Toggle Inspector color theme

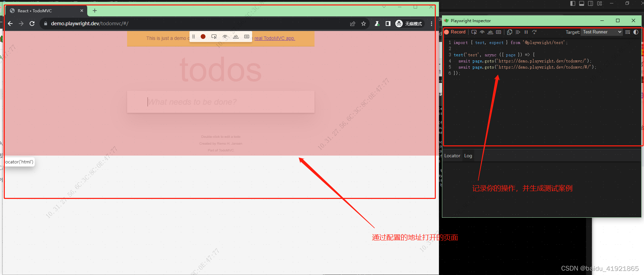point(636,32)
